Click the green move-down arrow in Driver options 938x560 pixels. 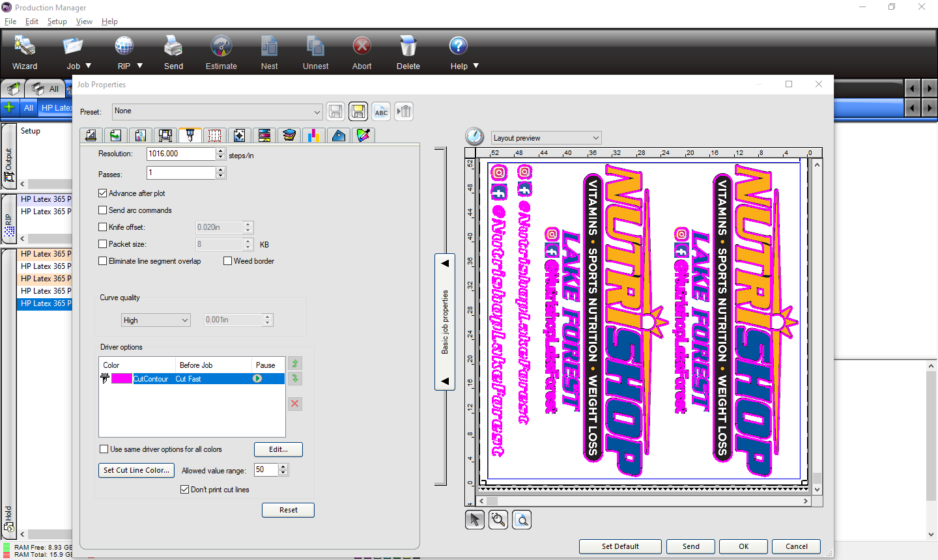coord(295,378)
